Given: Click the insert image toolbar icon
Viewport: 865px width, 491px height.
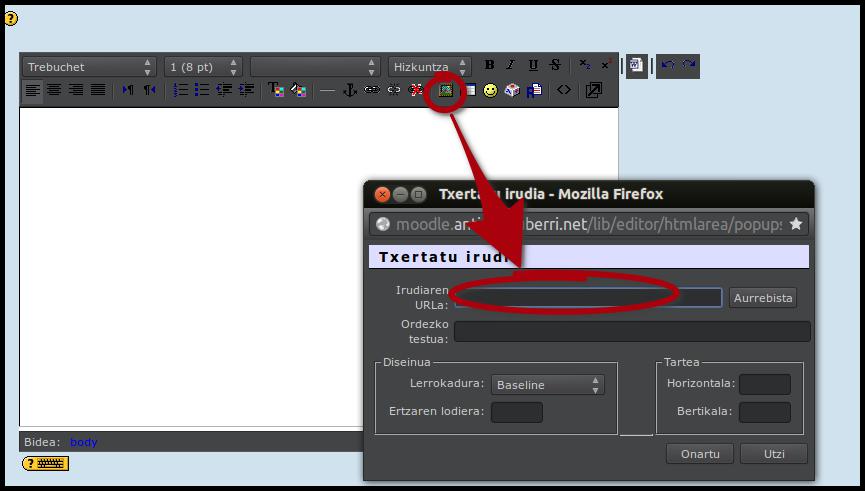Looking at the screenshot, I should [x=446, y=90].
